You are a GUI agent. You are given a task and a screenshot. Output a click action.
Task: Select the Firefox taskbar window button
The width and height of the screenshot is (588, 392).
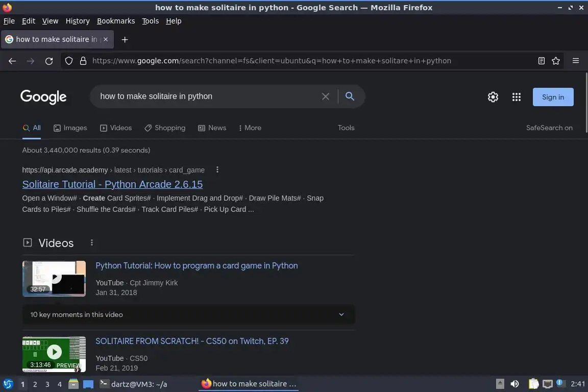coord(249,384)
